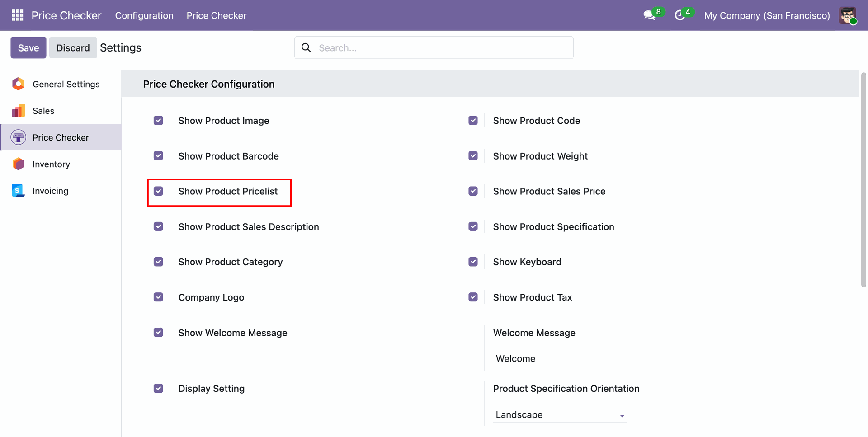This screenshot has width=868, height=437.
Task: Open the activities clock icon
Action: pos(679,15)
